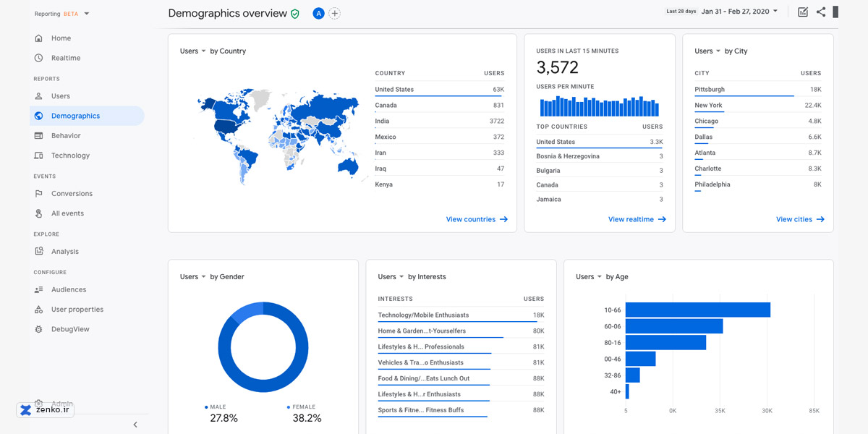
Task: Click the DebugView bug icon
Action: (x=38, y=329)
